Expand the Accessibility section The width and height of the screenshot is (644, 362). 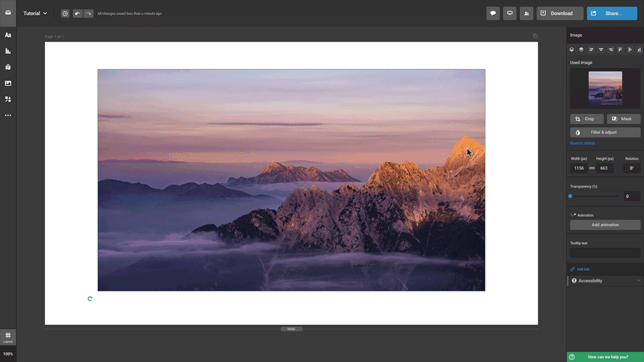tap(605, 281)
